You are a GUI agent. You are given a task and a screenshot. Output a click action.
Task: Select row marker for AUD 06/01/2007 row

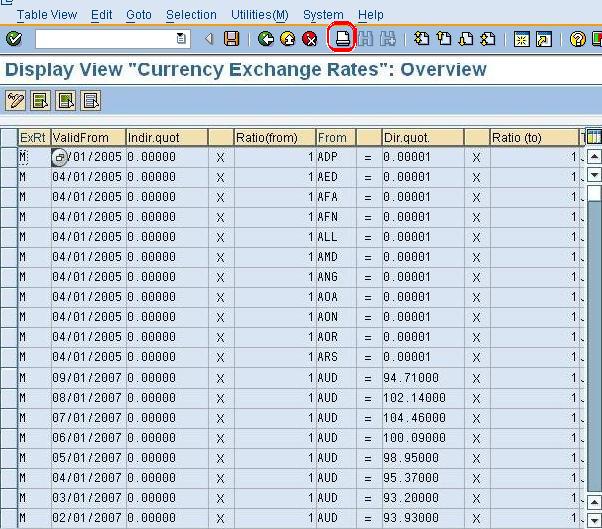coord(9,438)
